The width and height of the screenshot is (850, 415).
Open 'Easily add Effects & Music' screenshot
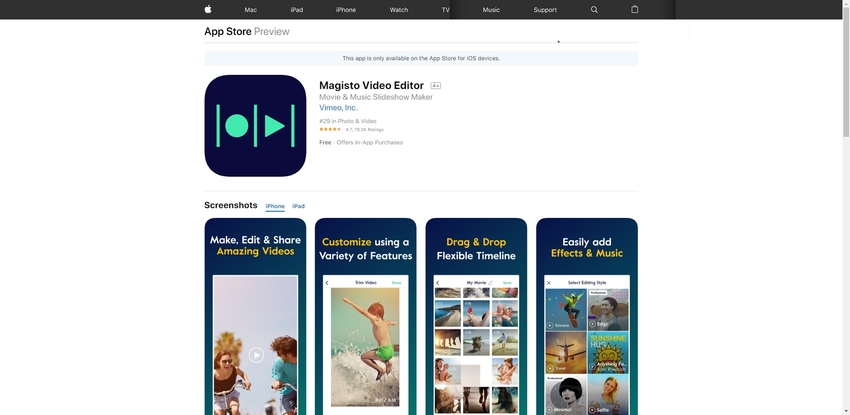click(587, 316)
